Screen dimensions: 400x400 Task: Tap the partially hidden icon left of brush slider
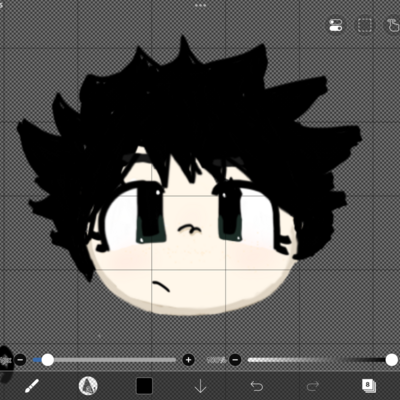(5, 360)
